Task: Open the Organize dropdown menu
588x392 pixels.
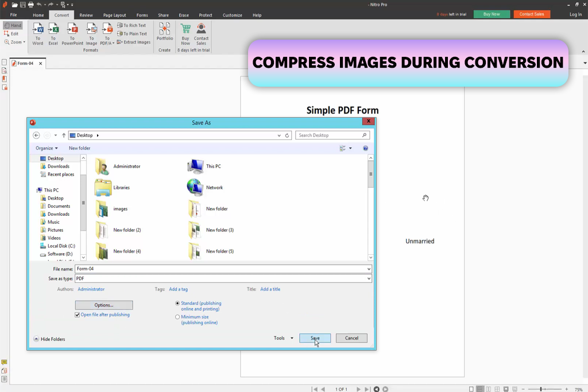Action: [x=47, y=148]
